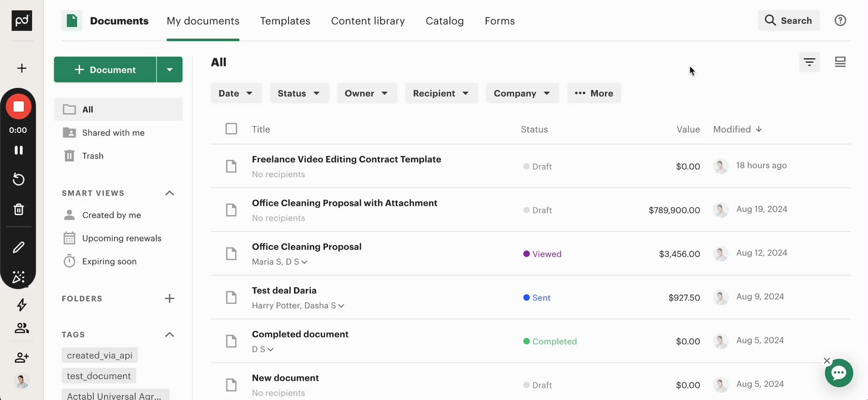Click the red stop recording button

[18, 107]
